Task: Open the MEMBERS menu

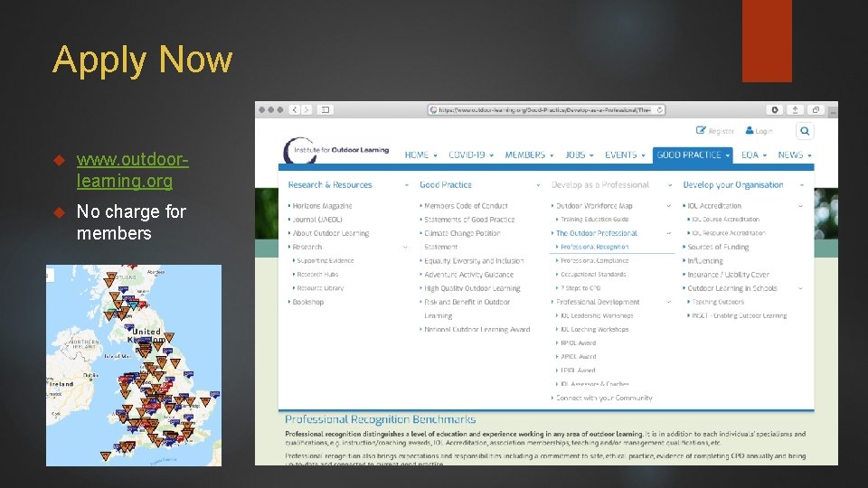Action: point(529,155)
